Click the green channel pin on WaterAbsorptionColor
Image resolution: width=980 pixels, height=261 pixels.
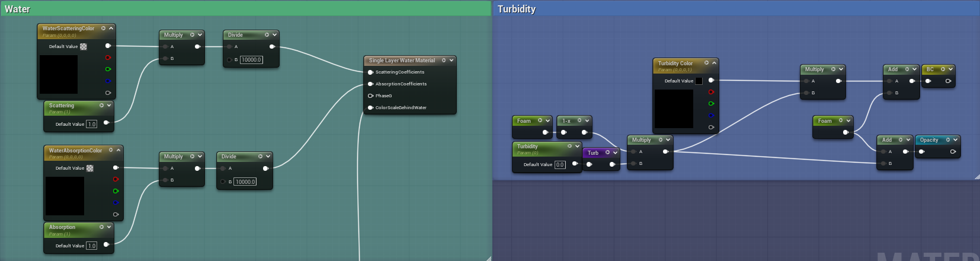tap(116, 191)
